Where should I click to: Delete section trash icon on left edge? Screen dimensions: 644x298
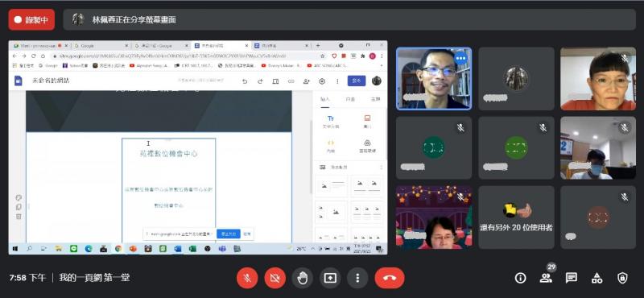coord(19,217)
